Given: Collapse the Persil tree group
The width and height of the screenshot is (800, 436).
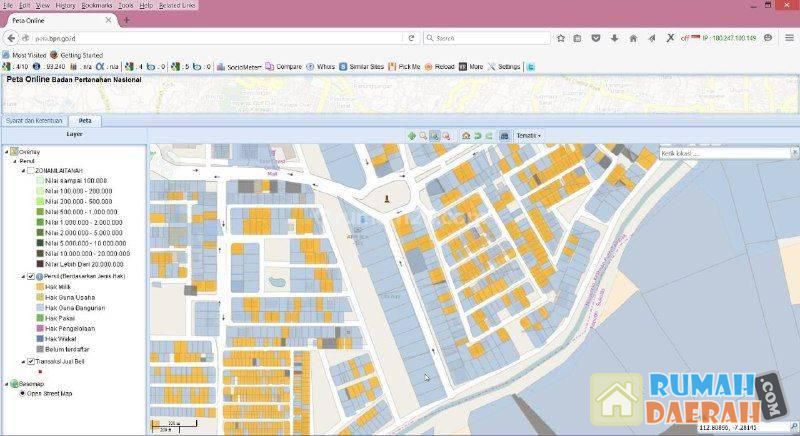Looking at the screenshot, I should pyautogui.click(x=15, y=161).
